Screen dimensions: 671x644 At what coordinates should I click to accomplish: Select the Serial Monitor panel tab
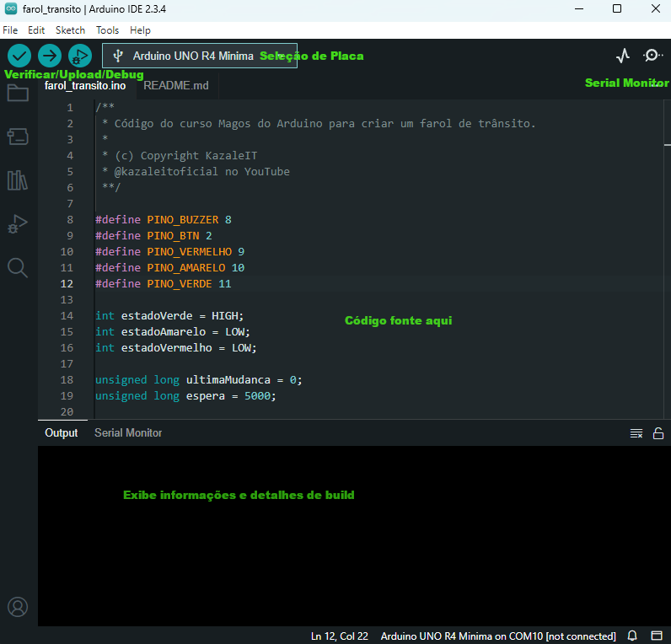click(x=128, y=433)
